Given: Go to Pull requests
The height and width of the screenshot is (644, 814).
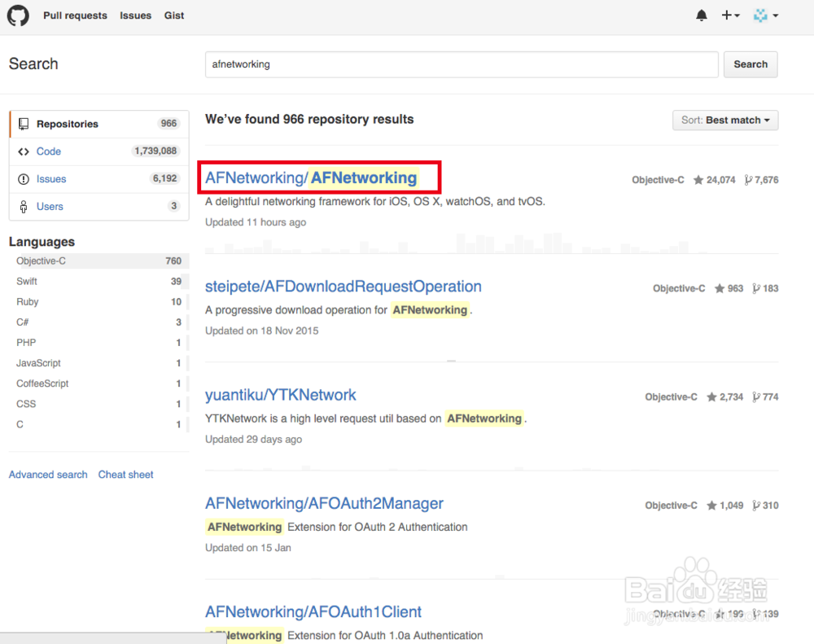Looking at the screenshot, I should point(75,15).
